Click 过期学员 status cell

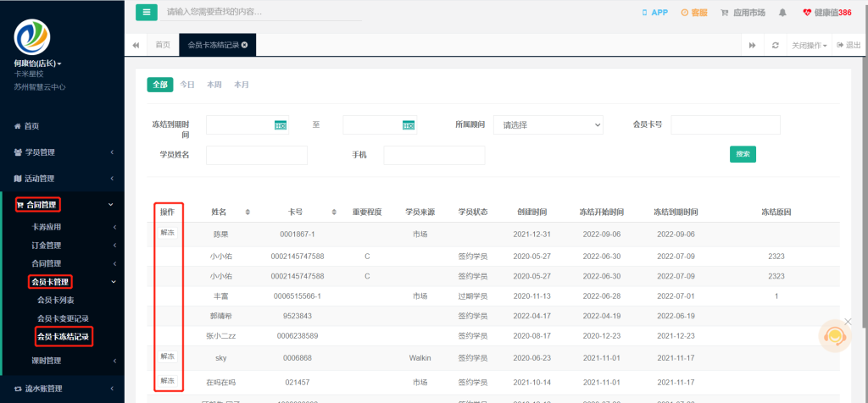(473, 296)
